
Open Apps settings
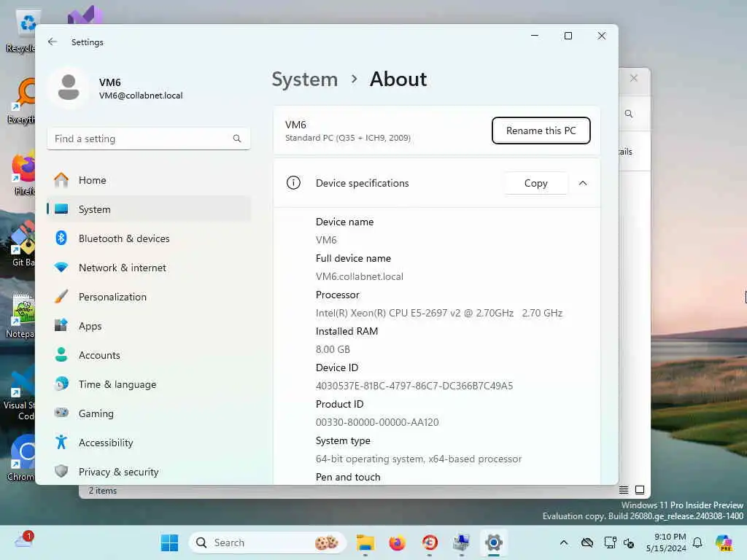click(x=148, y=326)
